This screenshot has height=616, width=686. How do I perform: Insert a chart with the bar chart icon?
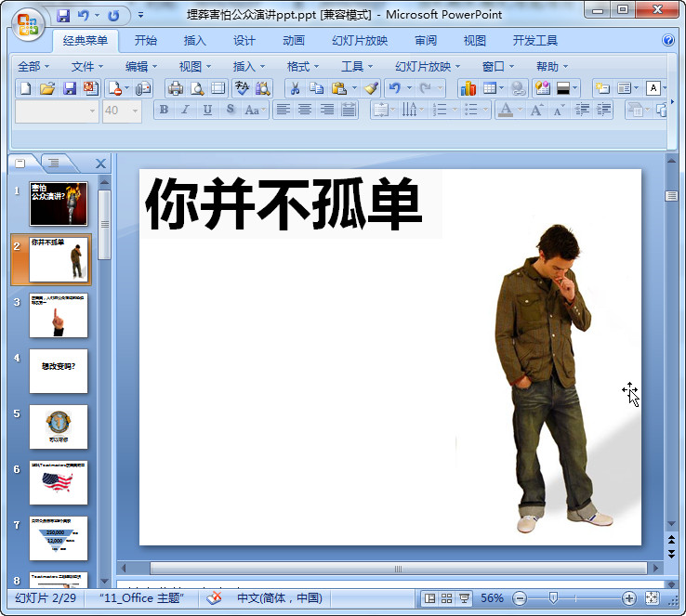[468, 88]
